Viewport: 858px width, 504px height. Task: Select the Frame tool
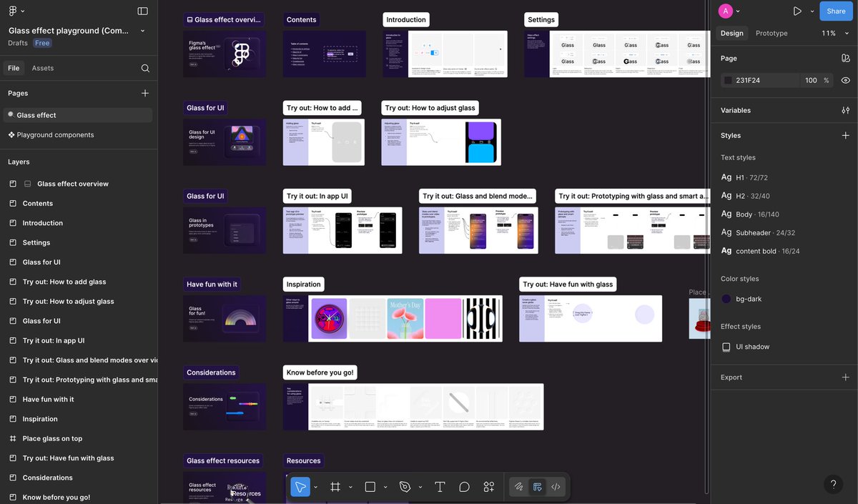(x=335, y=487)
